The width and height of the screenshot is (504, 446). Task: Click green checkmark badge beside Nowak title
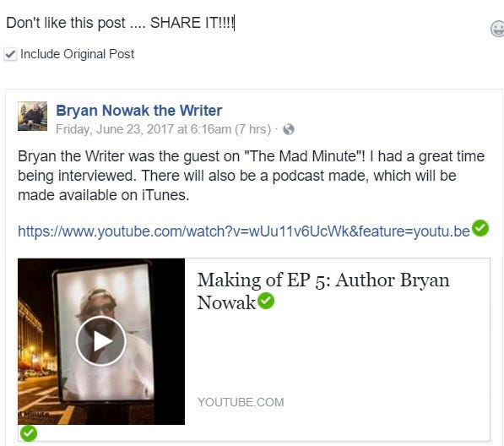click(x=266, y=301)
